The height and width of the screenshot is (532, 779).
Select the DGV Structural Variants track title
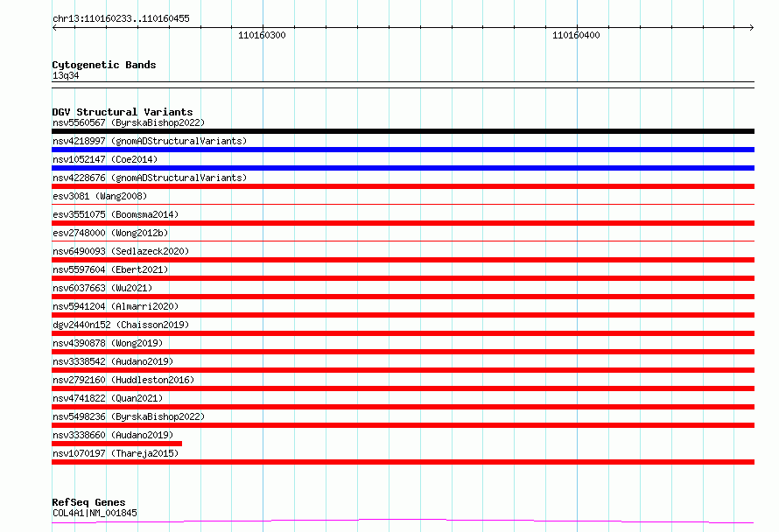[123, 112]
